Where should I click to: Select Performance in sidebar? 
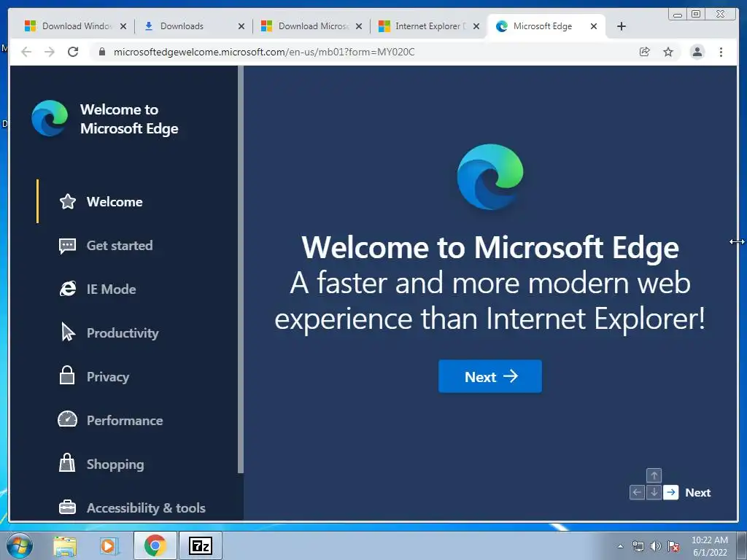124,421
